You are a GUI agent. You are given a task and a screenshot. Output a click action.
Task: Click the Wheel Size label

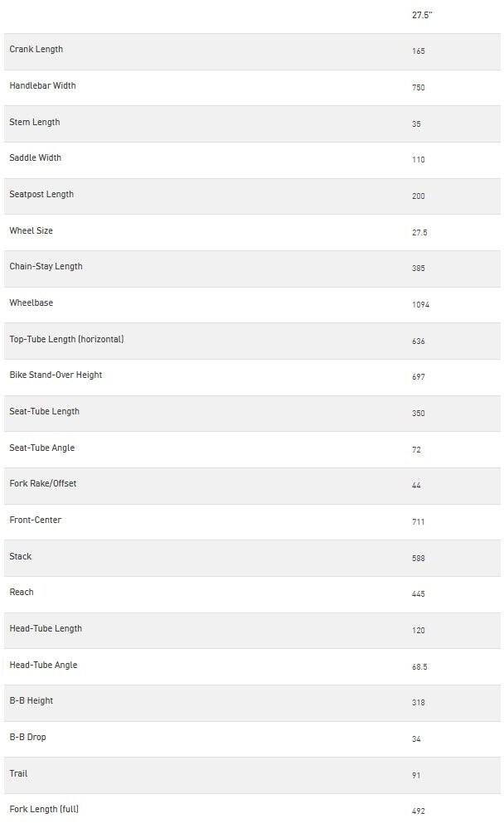click(31, 230)
